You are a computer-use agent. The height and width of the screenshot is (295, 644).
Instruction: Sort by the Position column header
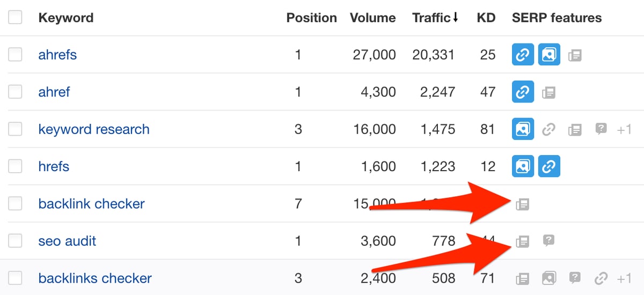(312, 18)
